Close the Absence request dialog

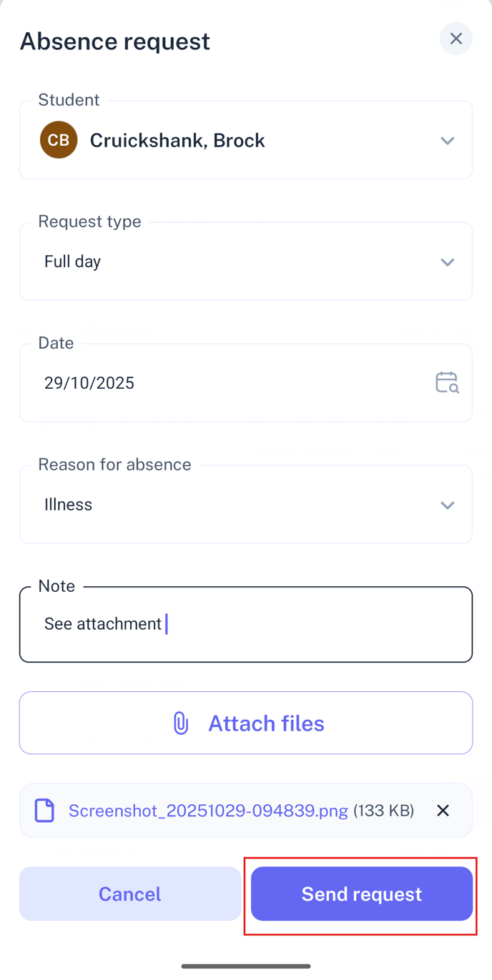tap(456, 39)
